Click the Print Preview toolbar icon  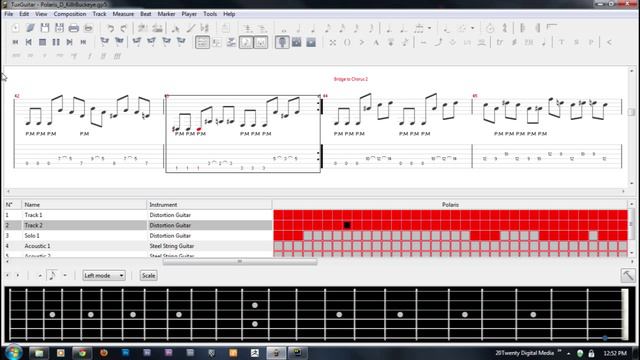pyautogui.click(x=88, y=28)
